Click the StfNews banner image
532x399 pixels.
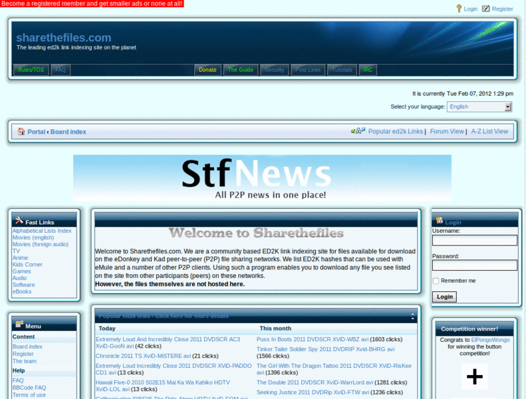(x=262, y=178)
